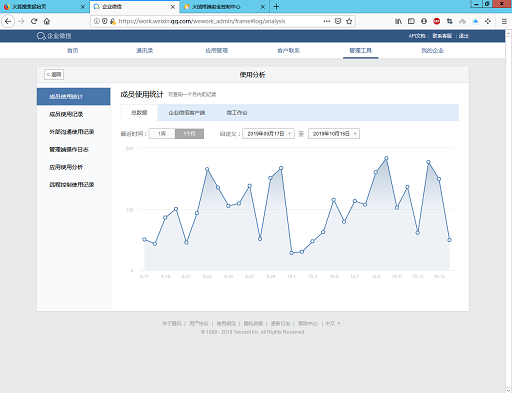Viewport: 512px width, 393px height.
Task: Go to the browser home icon
Action: click(47, 21)
